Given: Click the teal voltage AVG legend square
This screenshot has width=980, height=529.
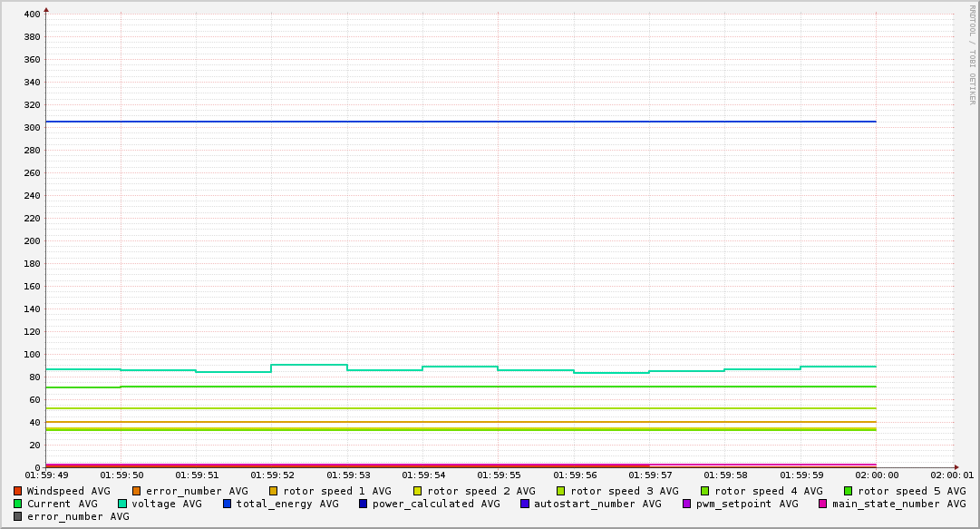Looking at the screenshot, I should [122, 504].
